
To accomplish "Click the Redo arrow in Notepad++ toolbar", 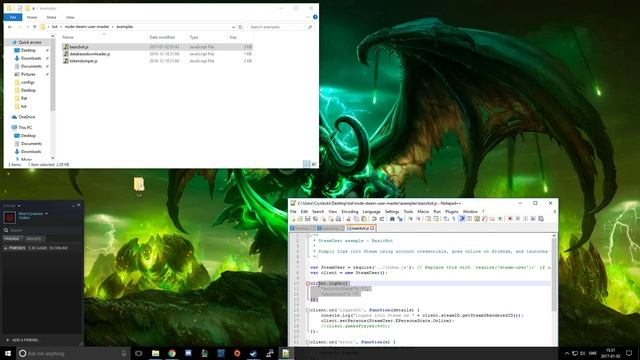I will click(x=382, y=219).
